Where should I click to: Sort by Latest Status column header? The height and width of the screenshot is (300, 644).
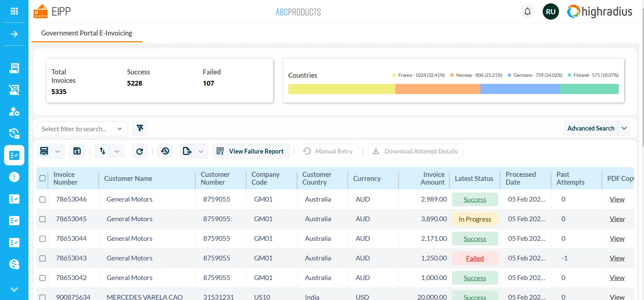tap(474, 178)
